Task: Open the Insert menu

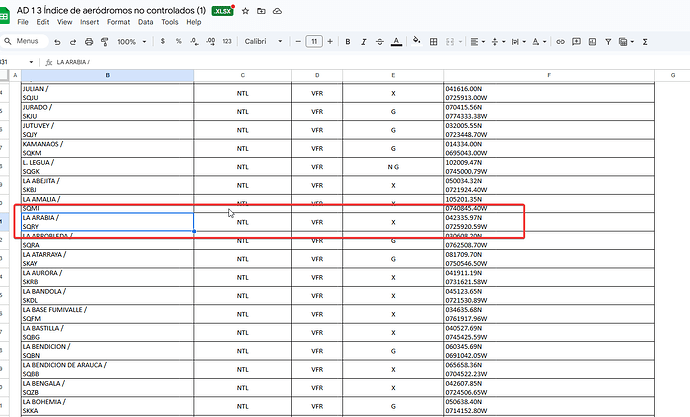Action: pyautogui.click(x=89, y=22)
